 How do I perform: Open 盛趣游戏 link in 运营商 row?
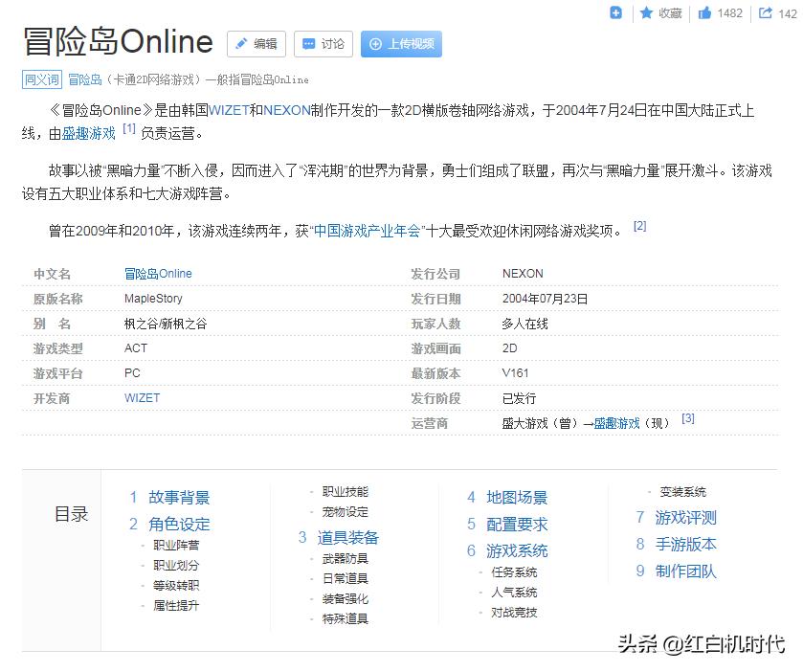[x=616, y=423]
